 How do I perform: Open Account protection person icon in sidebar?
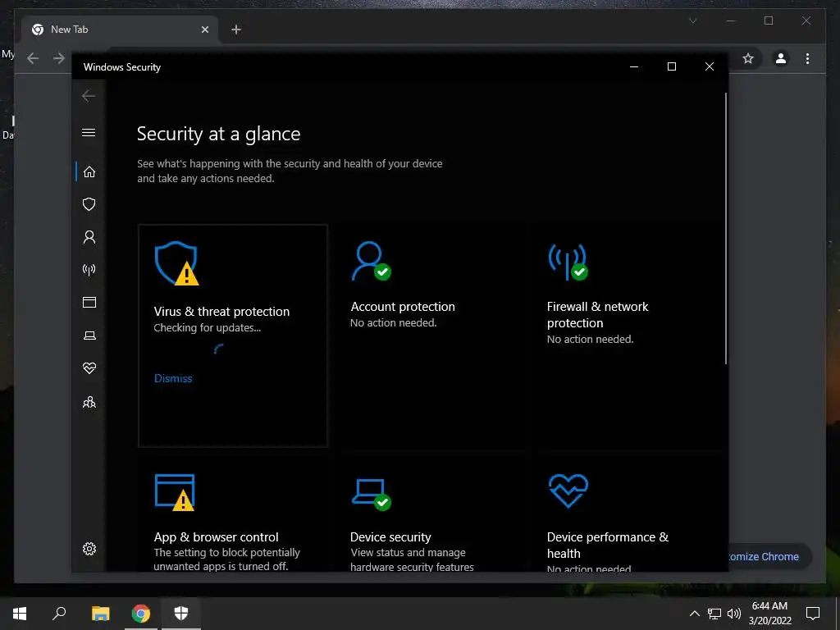(89, 237)
